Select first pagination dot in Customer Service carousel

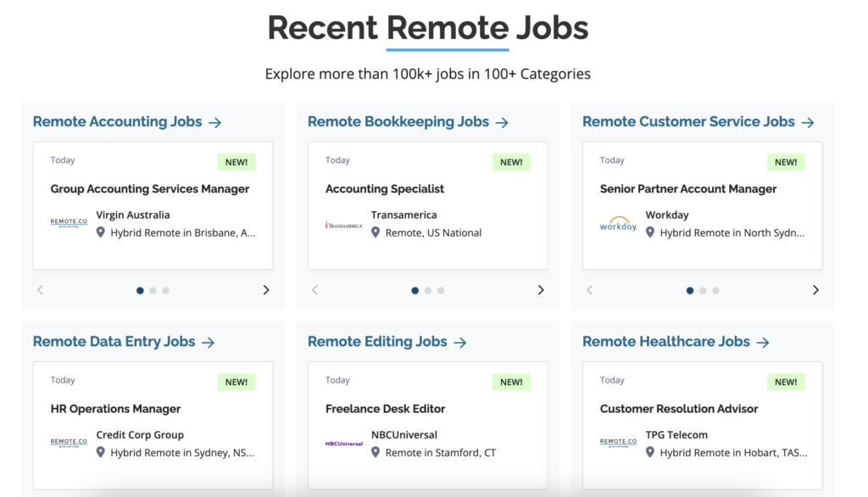tap(690, 290)
